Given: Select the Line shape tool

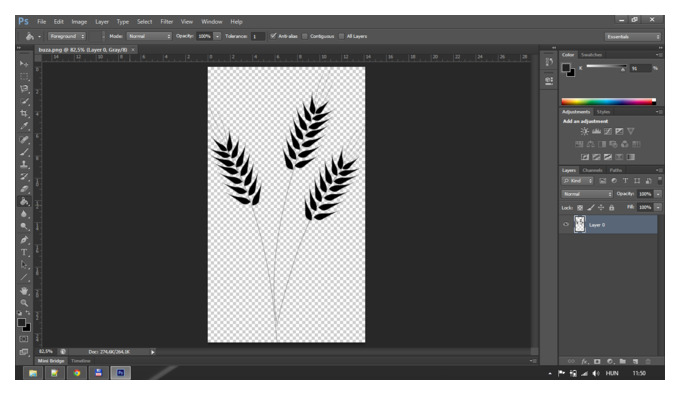Looking at the screenshot, I should click(x=24, y=277).
